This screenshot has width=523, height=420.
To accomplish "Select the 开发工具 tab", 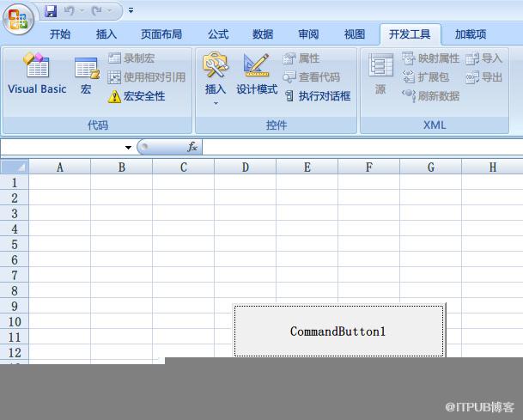I will [410, 34].
